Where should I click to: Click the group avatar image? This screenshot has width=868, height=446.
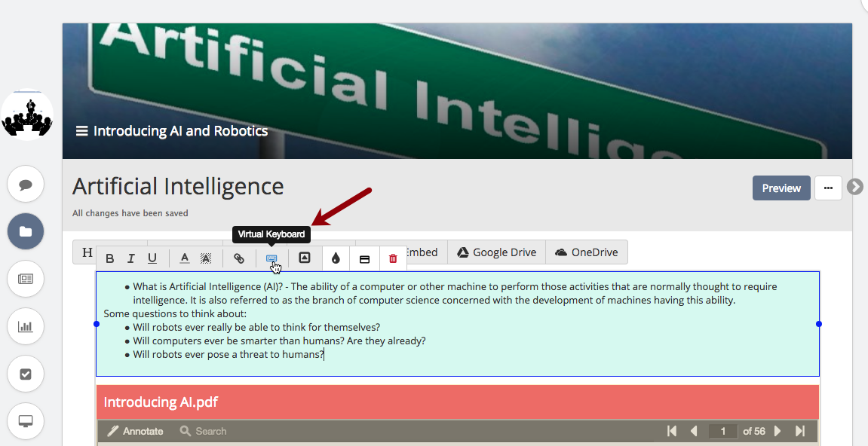27,115
